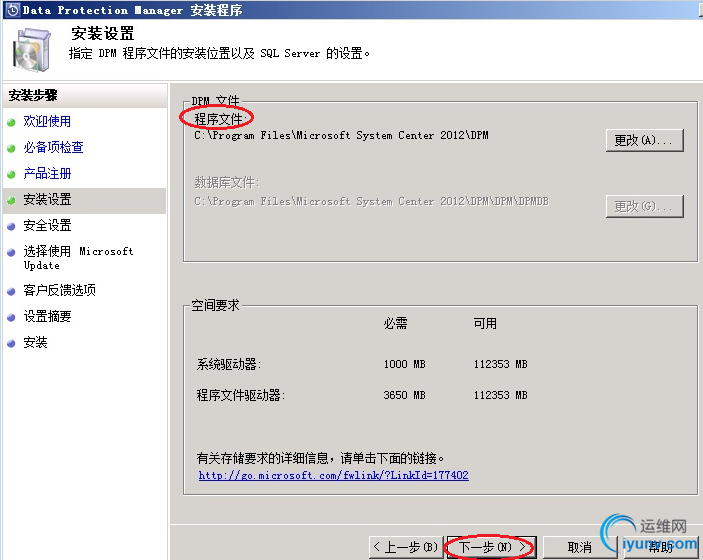
Task: Click the 1000 MB required value
Action: coord(404,364)
